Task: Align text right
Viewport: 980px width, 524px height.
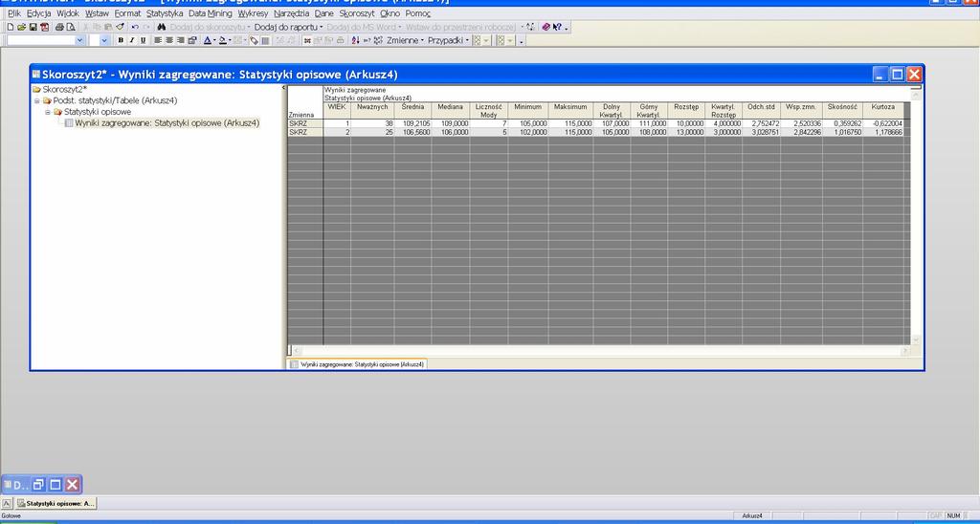Action: pos(181,40)
